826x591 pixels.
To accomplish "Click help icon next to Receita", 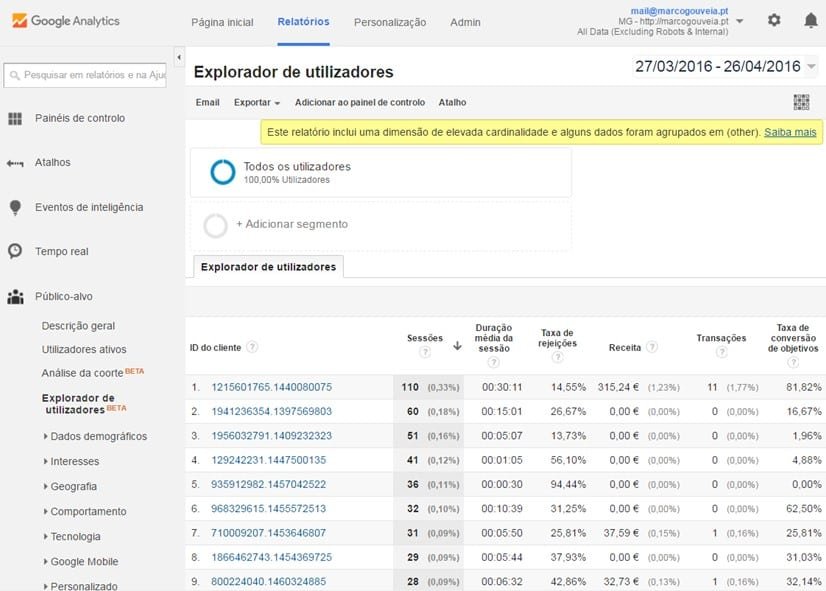I will (652, 347).
